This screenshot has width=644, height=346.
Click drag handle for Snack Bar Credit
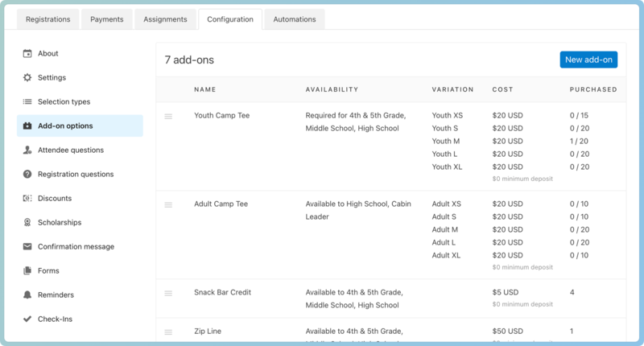(168, 294)
